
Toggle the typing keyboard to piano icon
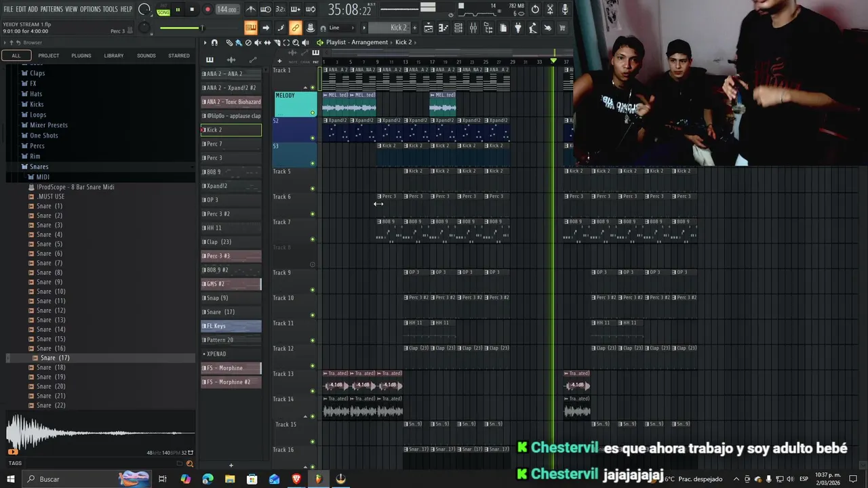pyautogui.click(x=250, y=28)
